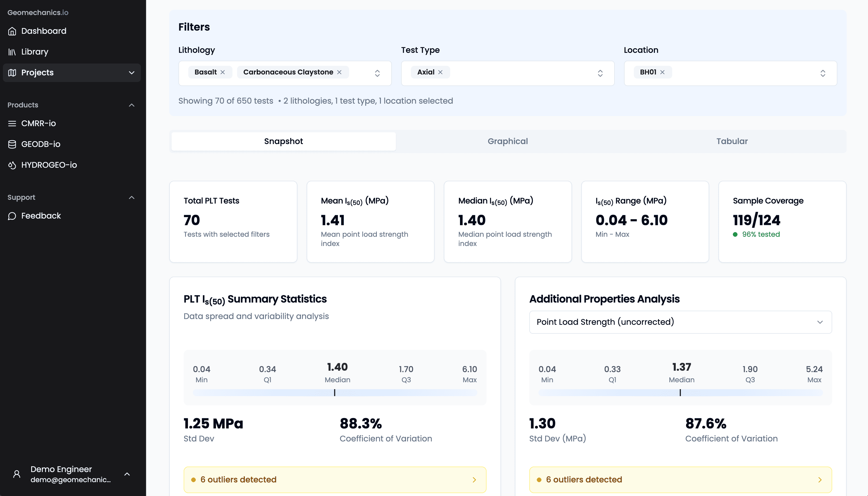Open Feedback chat bubble icon
868x496 pixels.
click(x=12, y=216)
